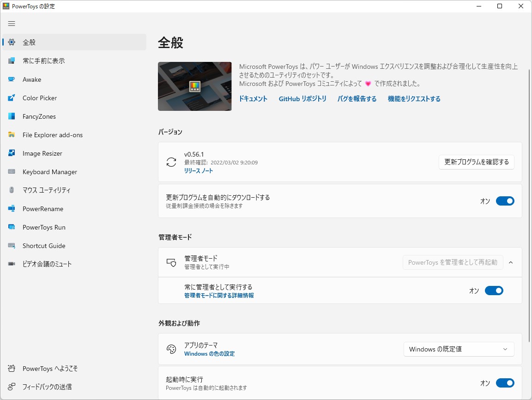Click the Color Picker eyedropper icon

12,98
